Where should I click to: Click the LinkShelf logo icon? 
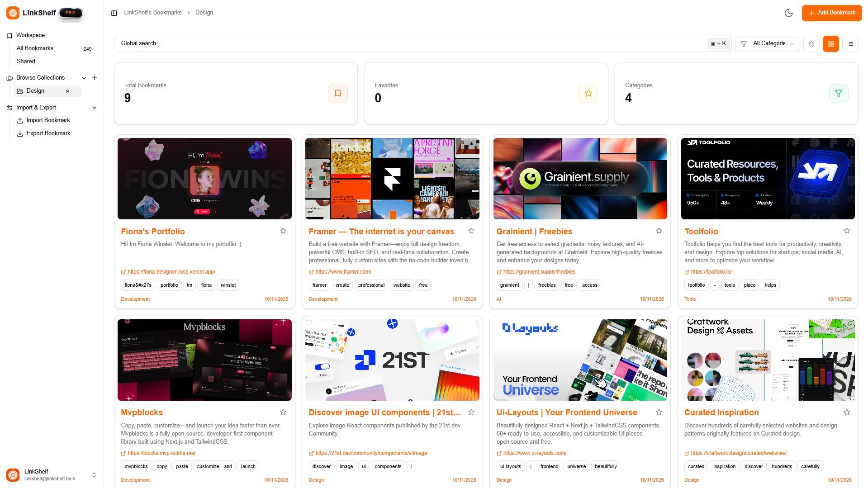13,13
